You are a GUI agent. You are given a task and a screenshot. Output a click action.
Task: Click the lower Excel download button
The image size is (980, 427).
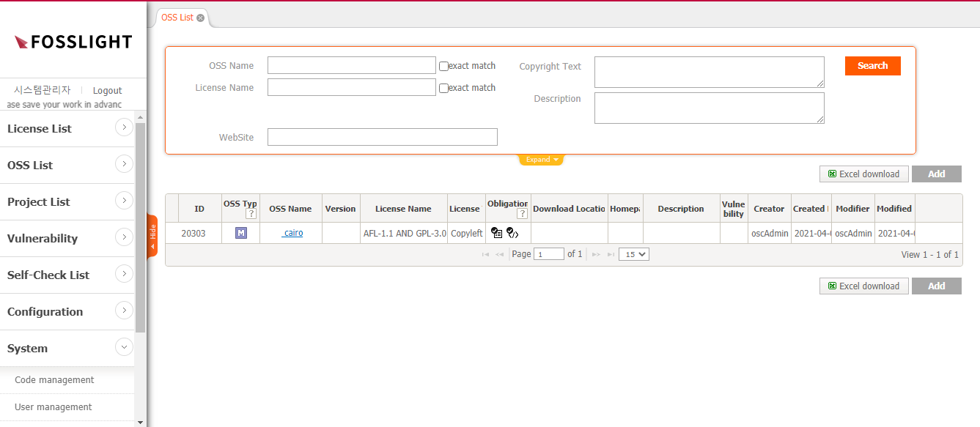[864, 286]
